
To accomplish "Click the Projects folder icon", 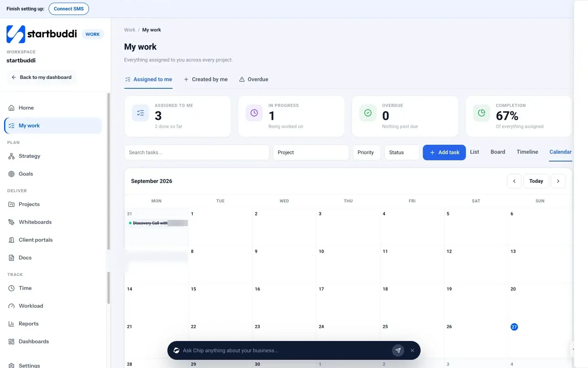I will (x=11, y=204).
